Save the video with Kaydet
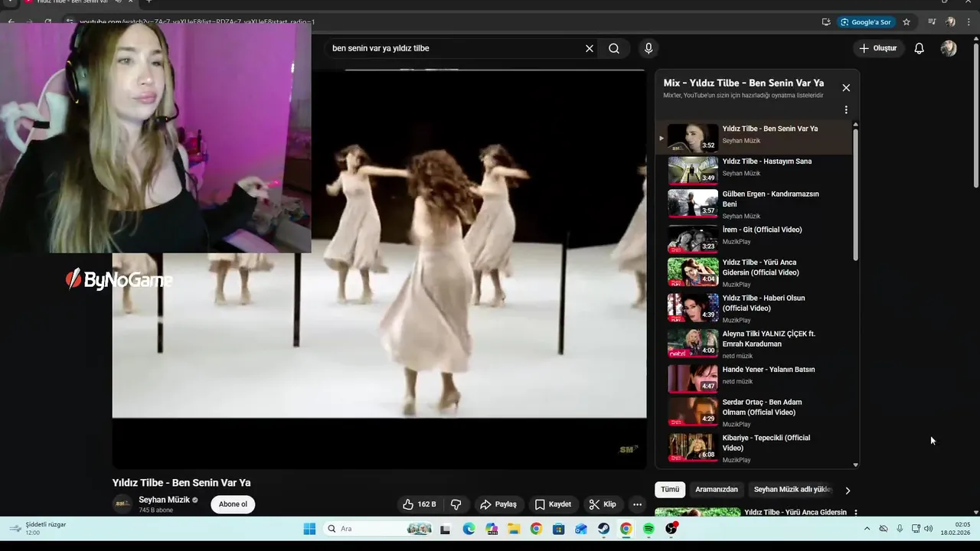980x551 pixels. point(553,504)
